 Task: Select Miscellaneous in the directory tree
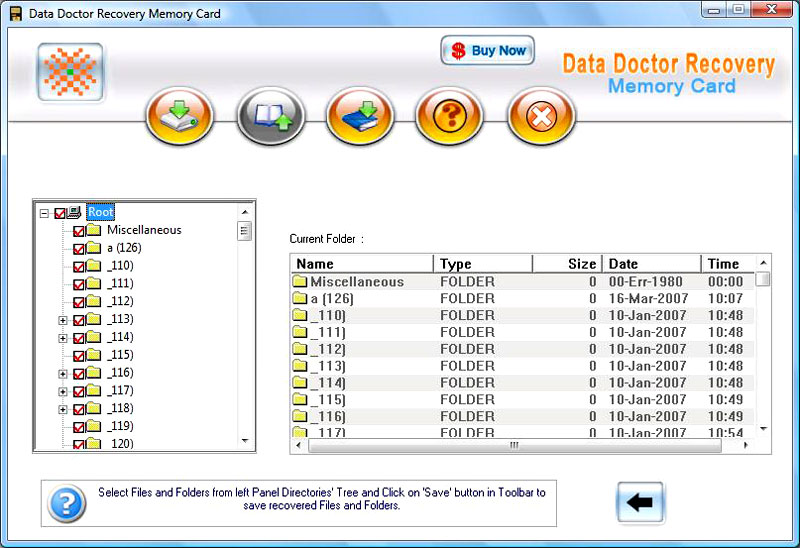[144, 230]
